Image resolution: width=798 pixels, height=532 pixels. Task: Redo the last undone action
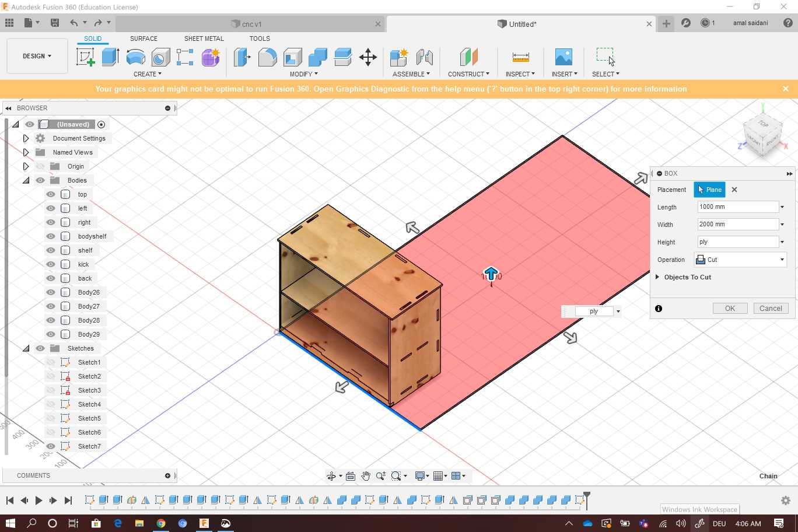coord(98,23)
